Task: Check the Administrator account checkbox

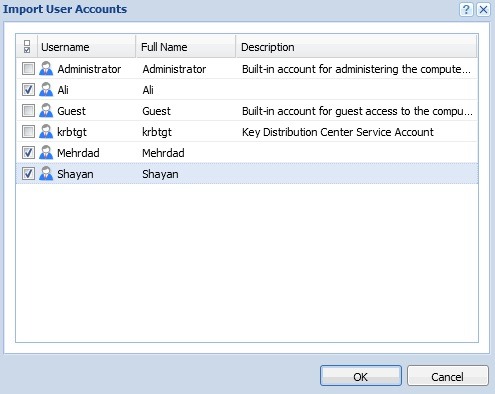Action: [28, 69]
